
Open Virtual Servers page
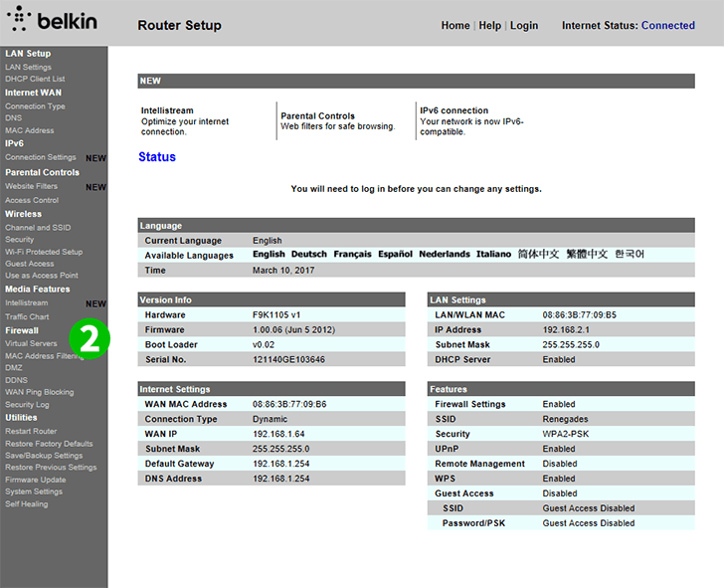click(31, 343)
